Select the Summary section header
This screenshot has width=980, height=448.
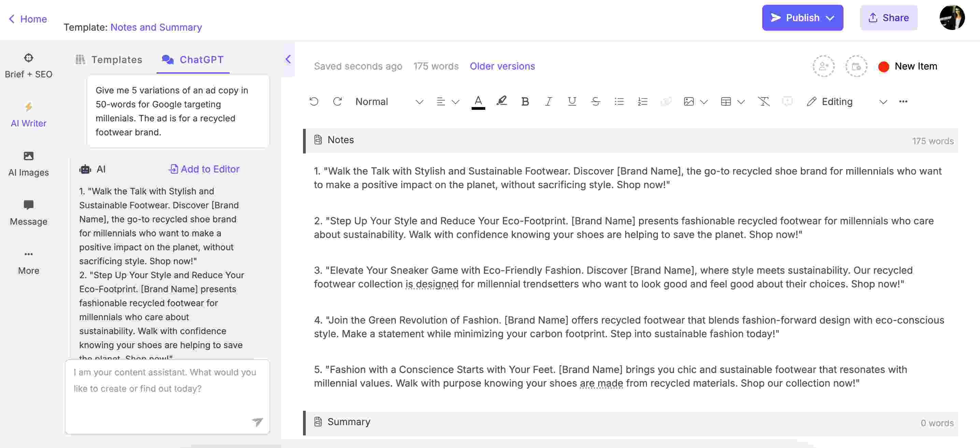click(630, 422)
